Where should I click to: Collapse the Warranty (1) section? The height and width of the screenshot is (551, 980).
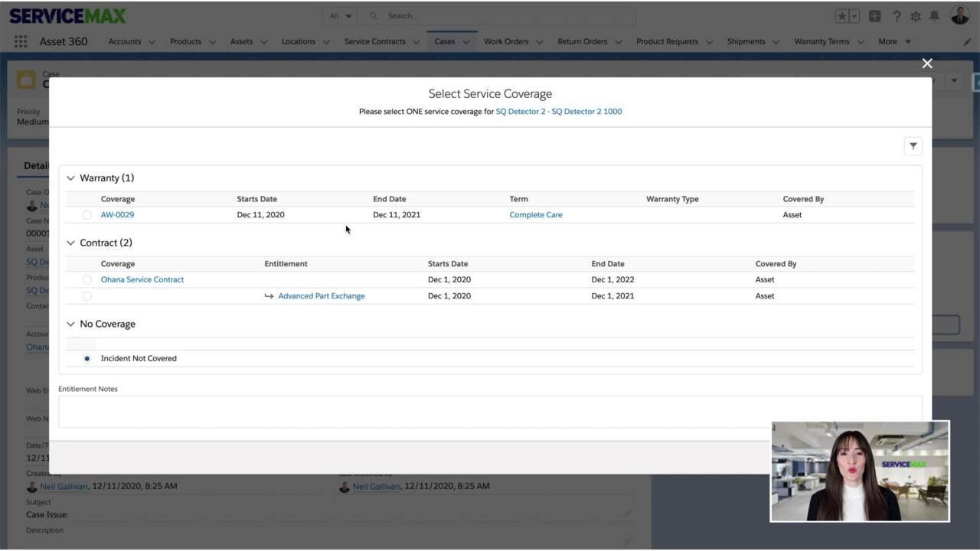[70, 178]
